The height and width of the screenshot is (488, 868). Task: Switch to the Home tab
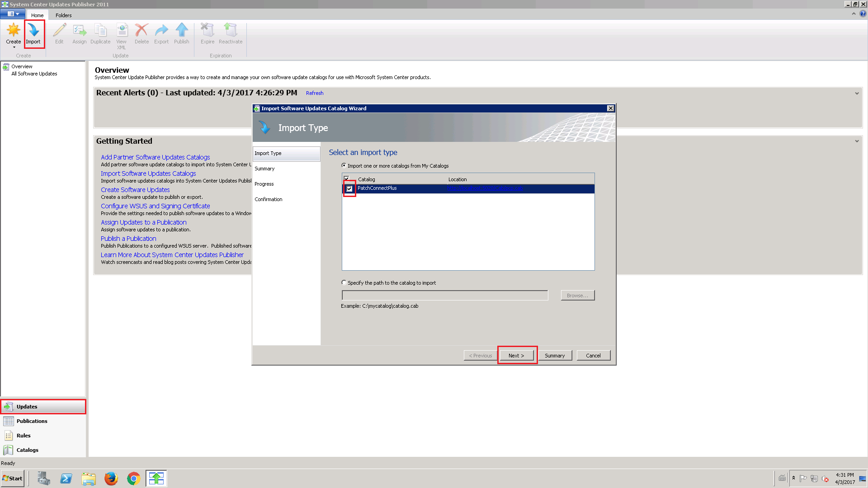37,15
